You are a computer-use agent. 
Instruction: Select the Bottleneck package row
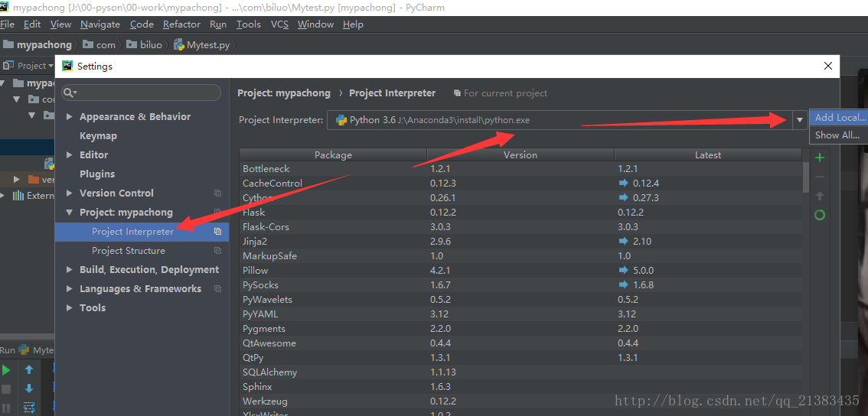pyautogui.click(x=521, y=169)
